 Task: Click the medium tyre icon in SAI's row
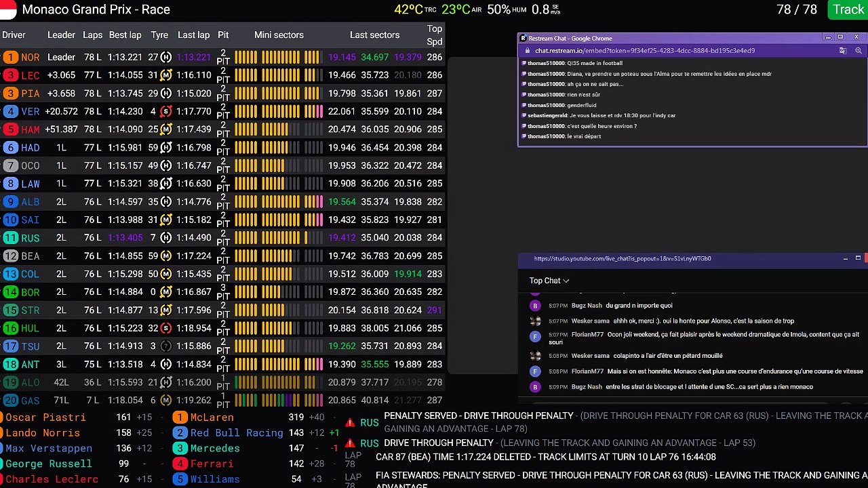point(165,220)
